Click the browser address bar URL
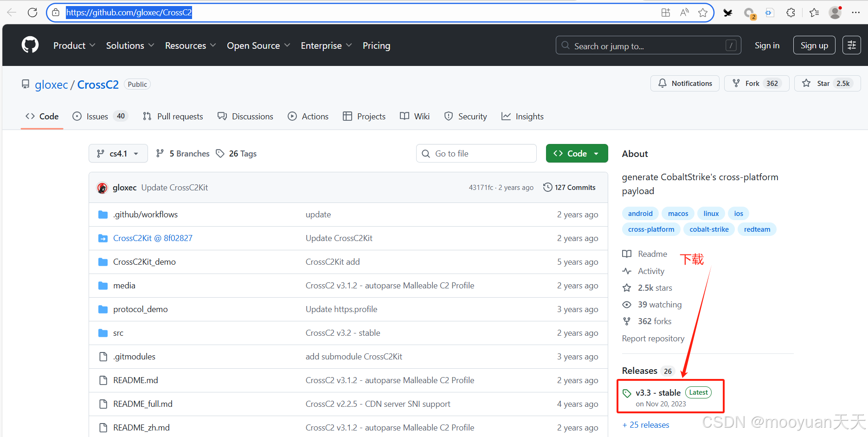The width and height of the screenshot is (868, 437). [129, 13]
